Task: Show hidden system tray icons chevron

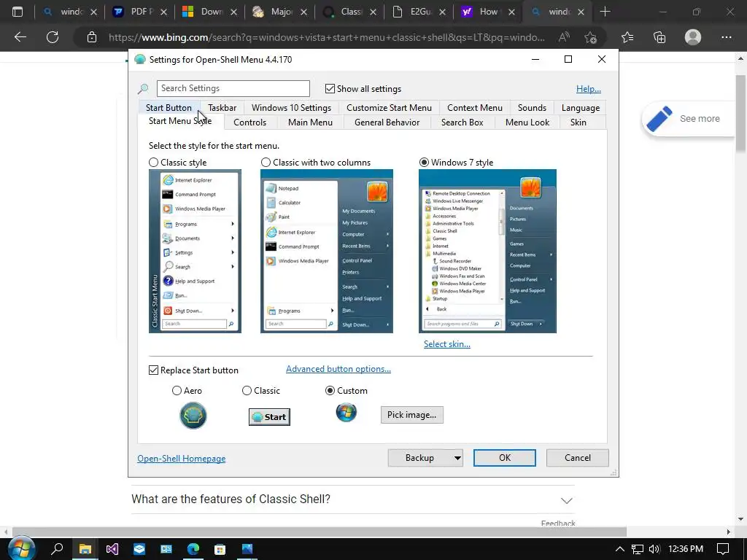Action: (620, 549)
